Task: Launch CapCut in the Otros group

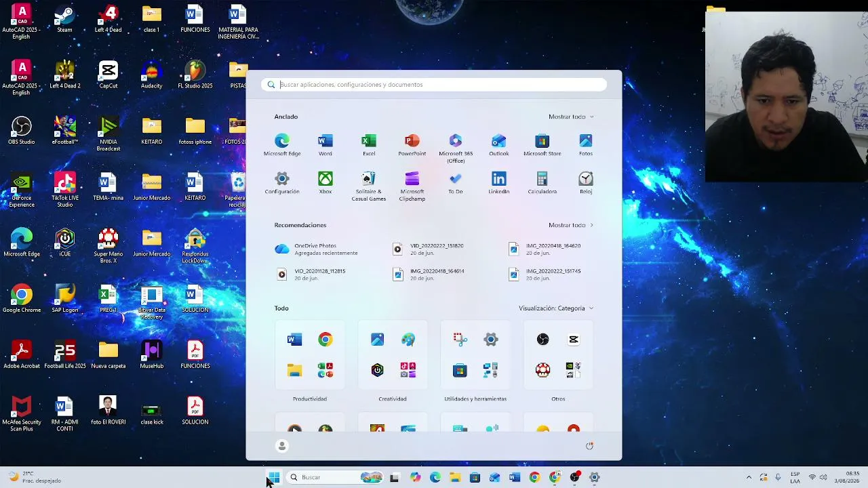Action: [574, 340]
